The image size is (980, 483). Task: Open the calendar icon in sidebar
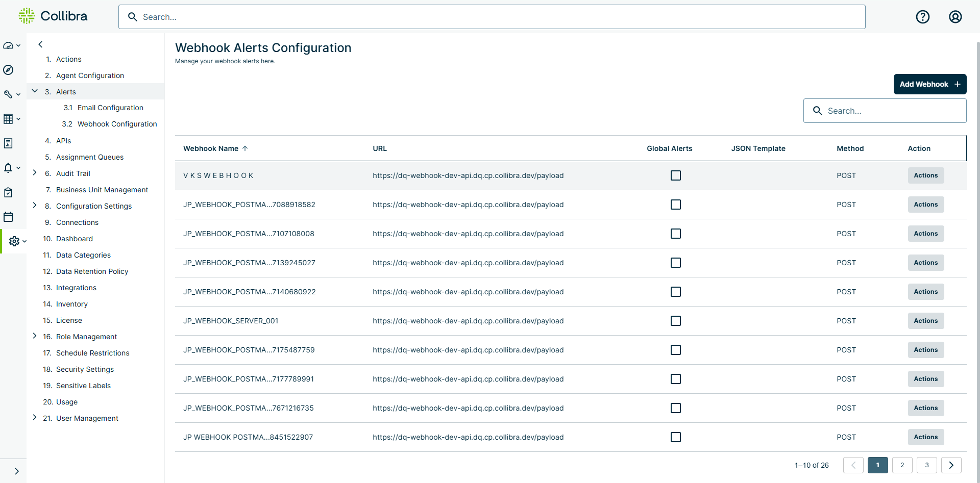pos(8,217)
